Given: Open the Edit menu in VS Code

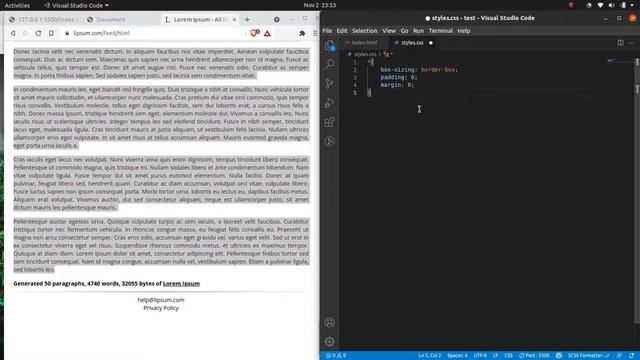Looking at the screenshot, I should 342,31.
